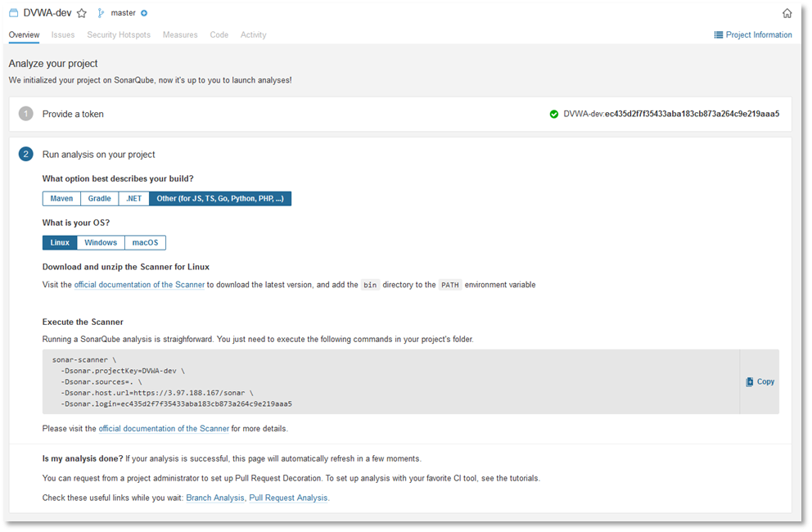This screenshot has height=532, width=812.
Task: Follow the Pull Request Analysis link
Action: [x=288, y=498]
